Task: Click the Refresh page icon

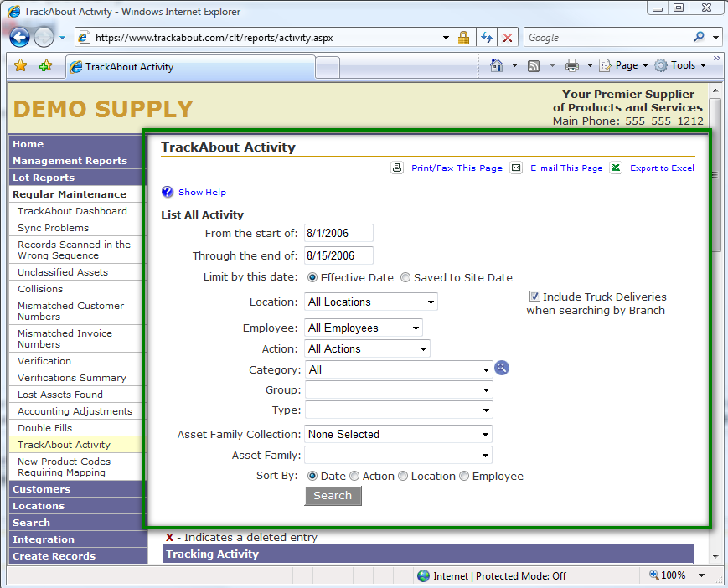Action: [x=487, y=38]
